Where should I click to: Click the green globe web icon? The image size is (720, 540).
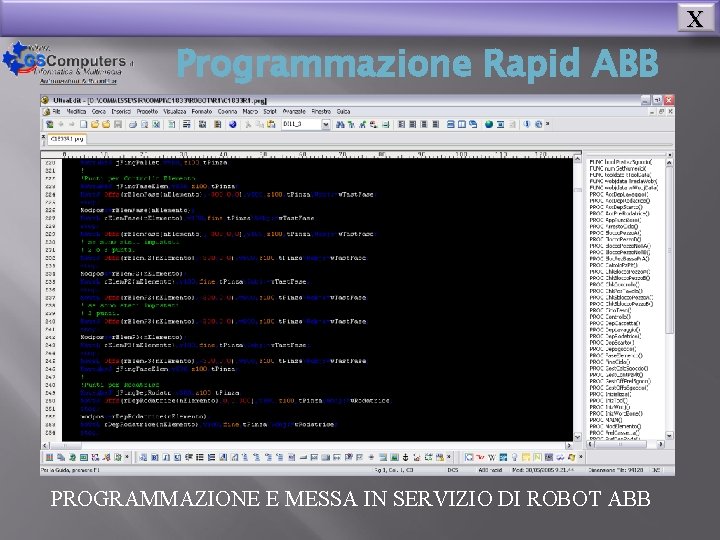[x=489, y=124]
